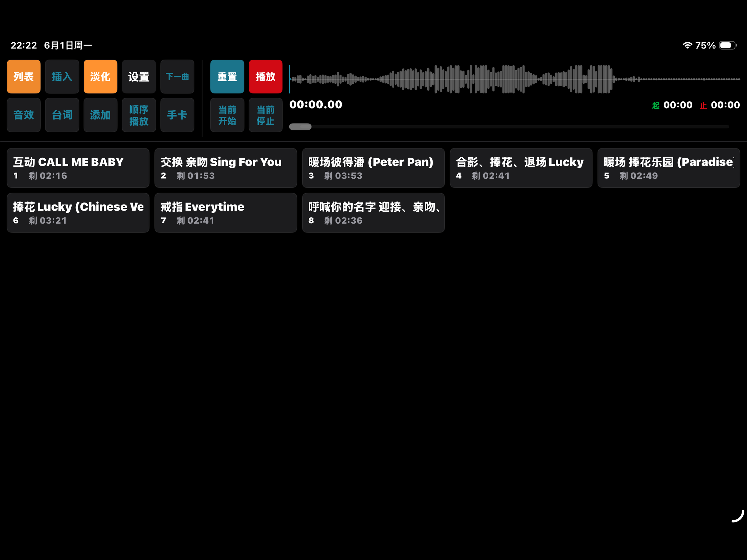Click the 00:00.00 elapsed time display

(x=316, y=105)
